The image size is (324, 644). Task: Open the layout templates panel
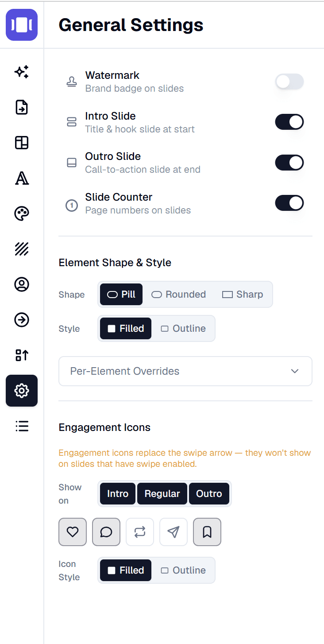click(21, 143)
